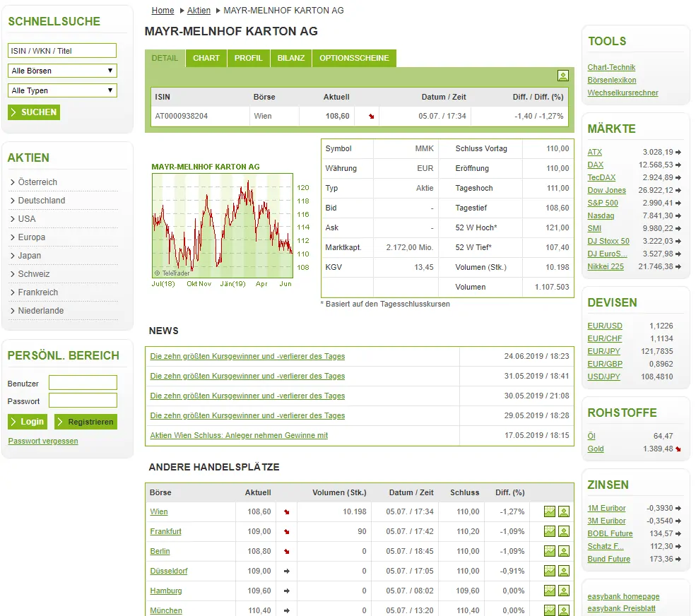Screen dimensions: 696x616
Task: Open the profile icon in the Wien row
Action: [564, 511]
